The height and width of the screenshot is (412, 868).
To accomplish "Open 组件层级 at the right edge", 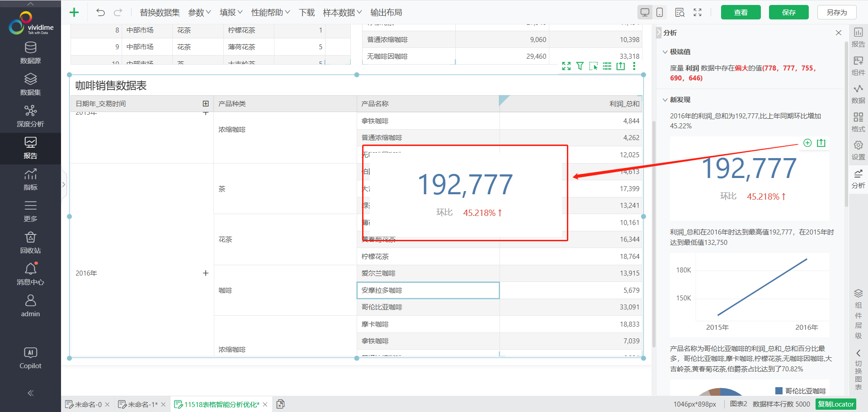I will click(858, 314).
